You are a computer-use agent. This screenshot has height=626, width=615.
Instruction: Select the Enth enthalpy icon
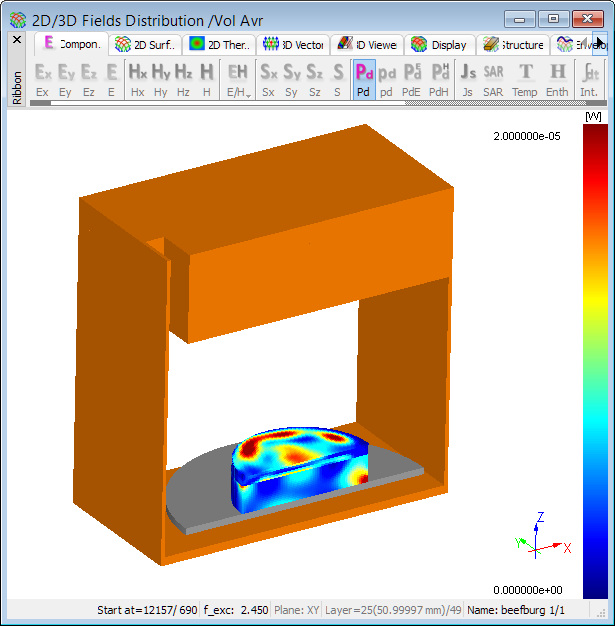pos(557,78)
